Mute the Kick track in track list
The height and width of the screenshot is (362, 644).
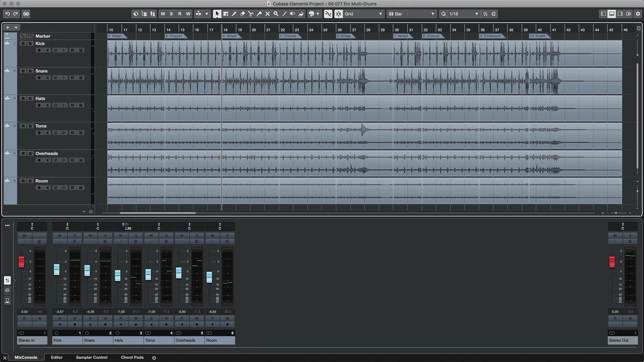[23, 43]
